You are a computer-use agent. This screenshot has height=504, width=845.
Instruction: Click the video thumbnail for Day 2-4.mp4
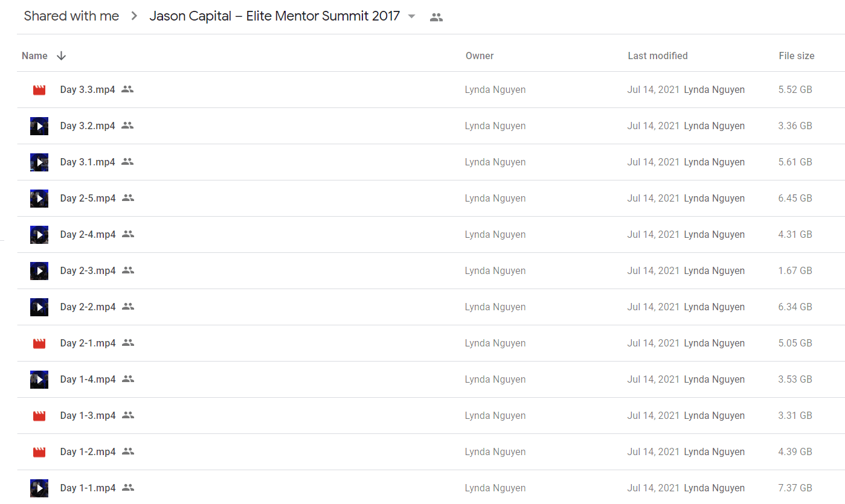coord(39,235)
